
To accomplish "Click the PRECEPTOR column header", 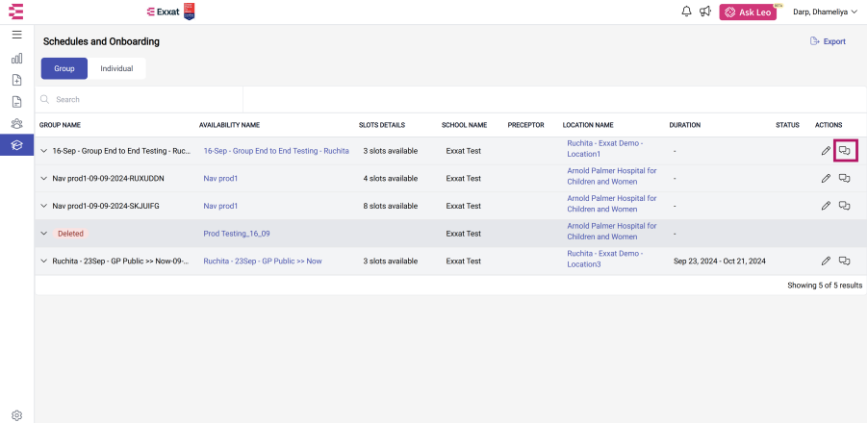I will (525, 125).
